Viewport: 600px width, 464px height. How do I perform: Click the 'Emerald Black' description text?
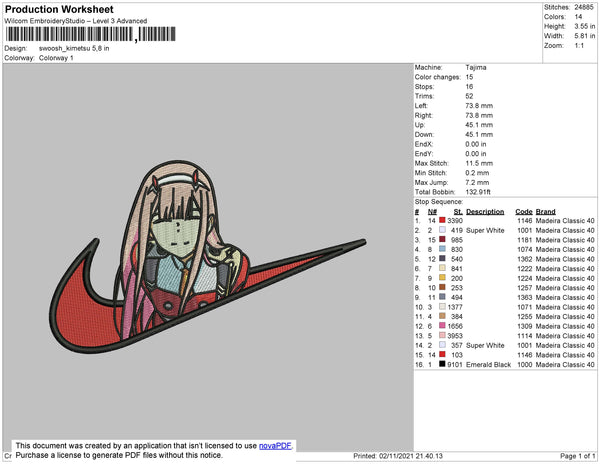(488, 365)
